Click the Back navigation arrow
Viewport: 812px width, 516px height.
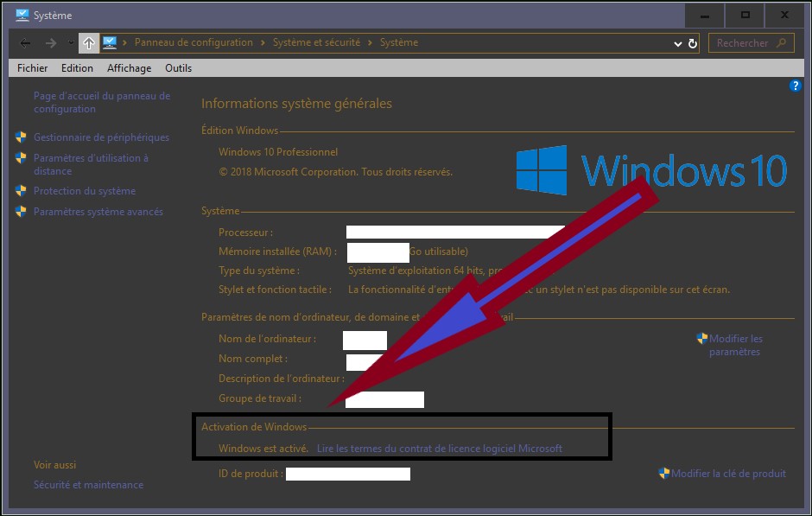pyautogui.click(x=25, y=43)
